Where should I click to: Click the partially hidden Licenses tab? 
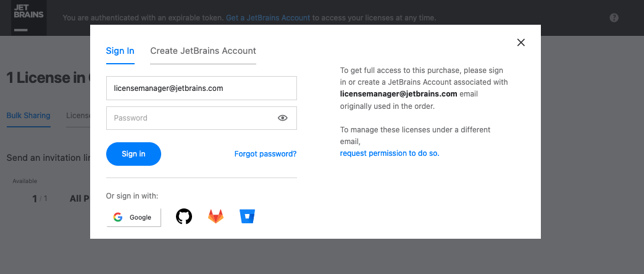tap(78, 116)
